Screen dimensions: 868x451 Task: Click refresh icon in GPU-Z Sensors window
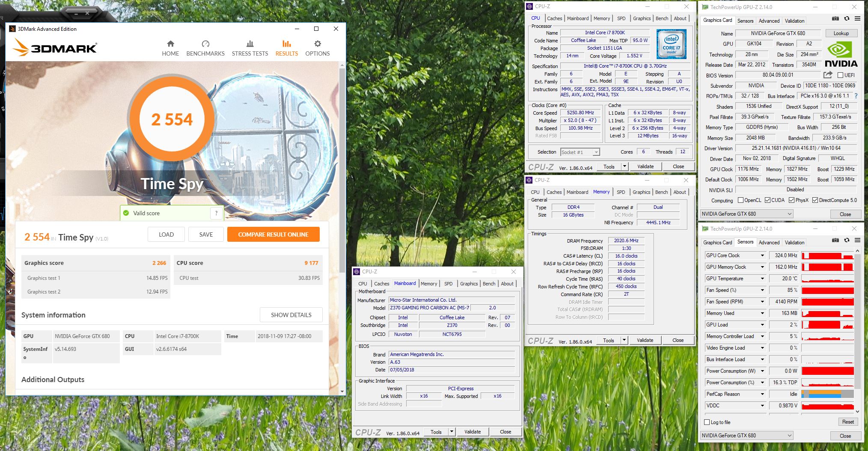[847, 240]
